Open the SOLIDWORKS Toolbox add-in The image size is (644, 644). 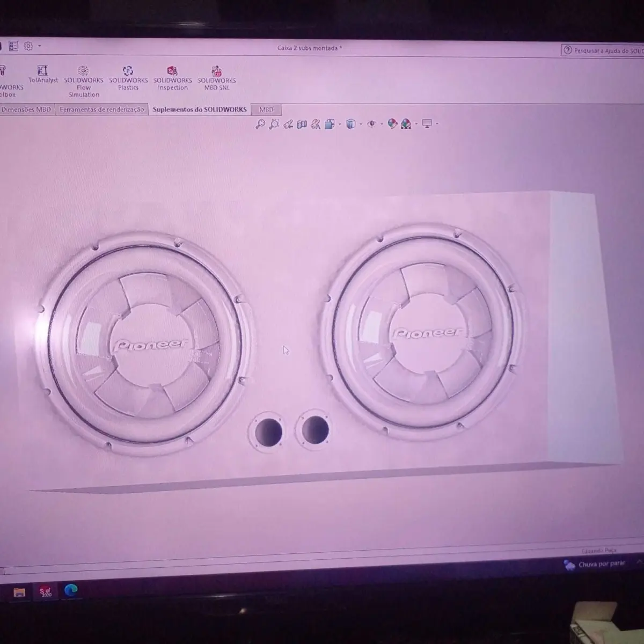click(x=10, y=81)
